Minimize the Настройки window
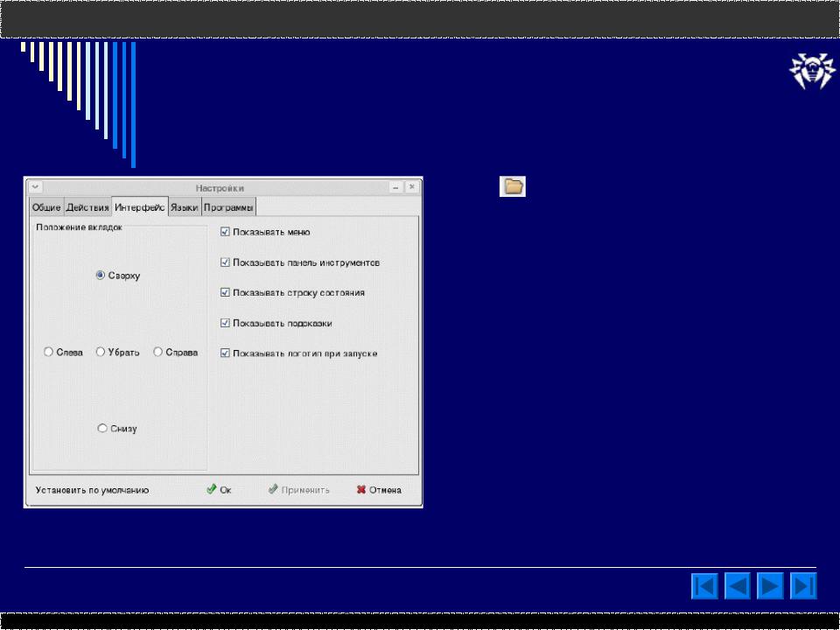Screen dimensions: 840x630 tap(395, 187)
